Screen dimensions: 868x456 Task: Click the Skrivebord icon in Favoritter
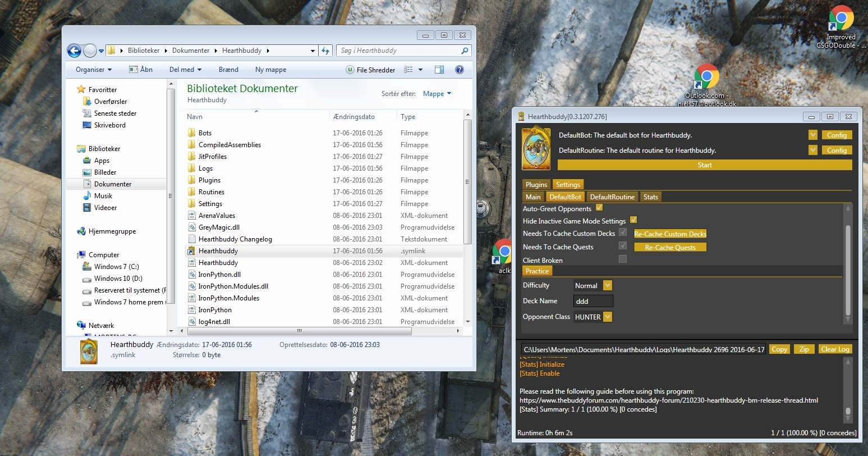coord(87,125)
